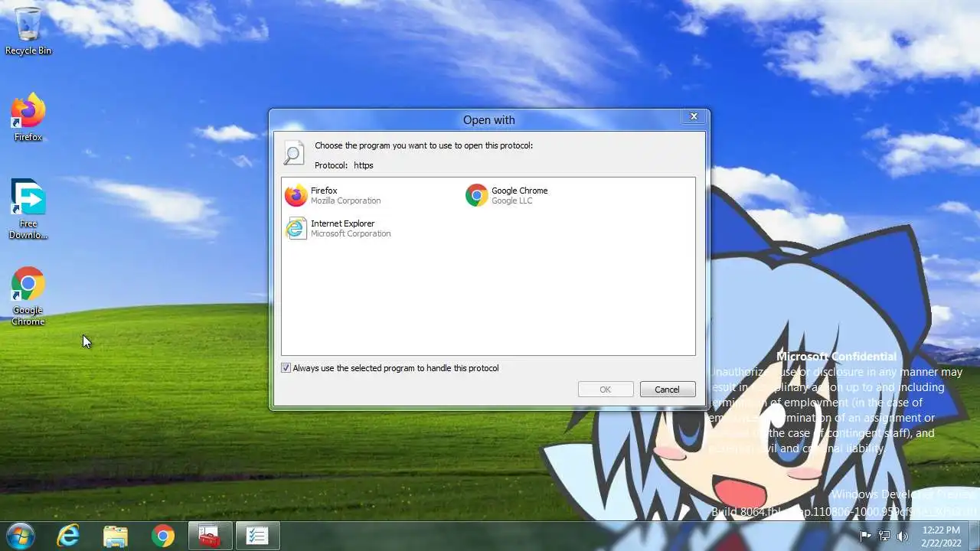The width and height of the screenshot is (980, 551).
Task: Click the Google Chrome desktop shortcut
Action: pyautogui.click(x=28, y=296)
